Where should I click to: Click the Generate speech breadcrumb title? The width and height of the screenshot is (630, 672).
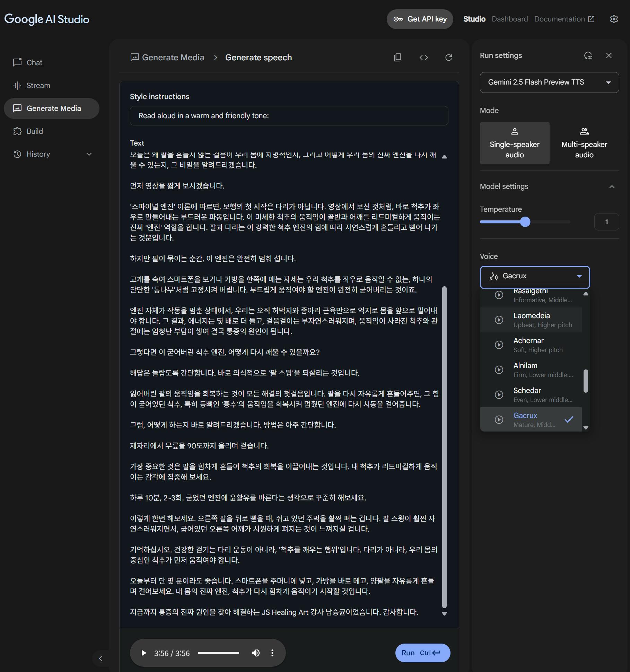[x=259, y=58]
